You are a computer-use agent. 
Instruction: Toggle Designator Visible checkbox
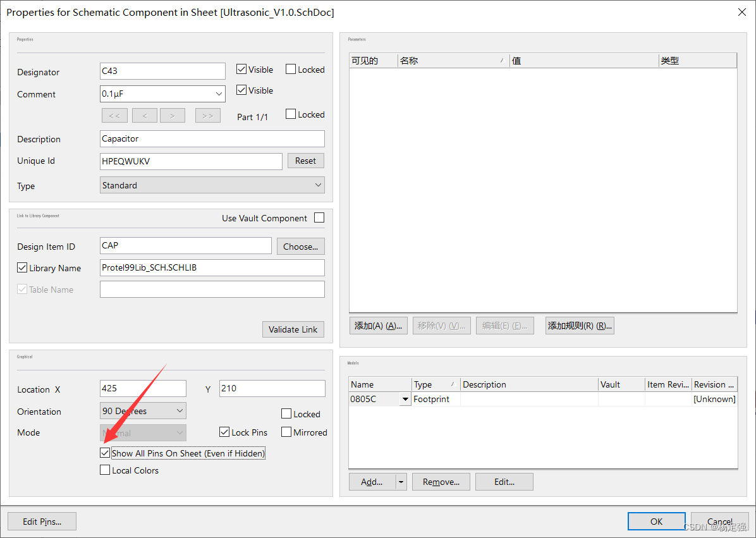point(241,70)
